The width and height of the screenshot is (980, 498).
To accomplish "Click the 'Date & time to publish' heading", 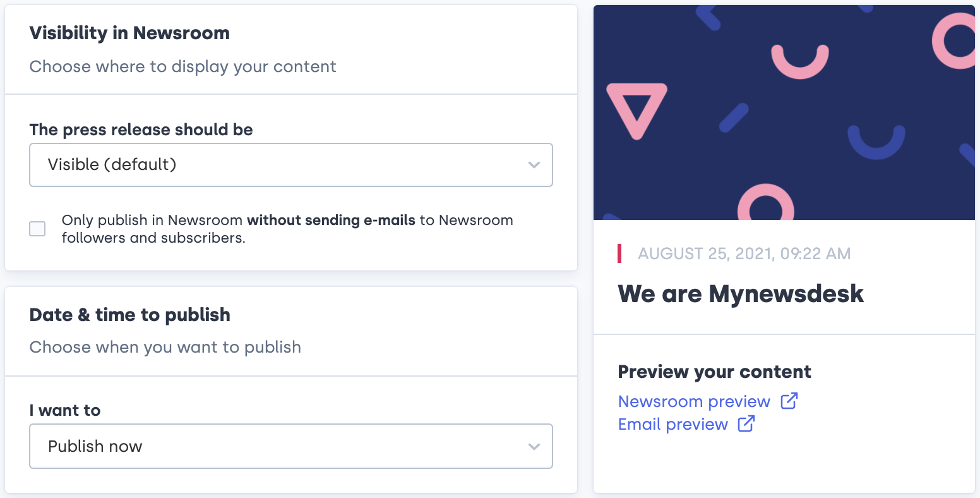I will coord(129,315).
